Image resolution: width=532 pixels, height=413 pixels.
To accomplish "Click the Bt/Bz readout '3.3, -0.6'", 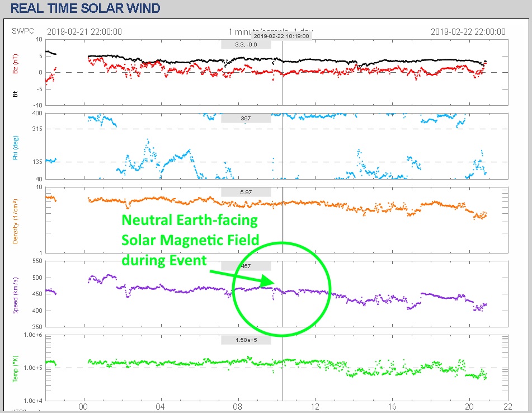I will click(246, 44).
